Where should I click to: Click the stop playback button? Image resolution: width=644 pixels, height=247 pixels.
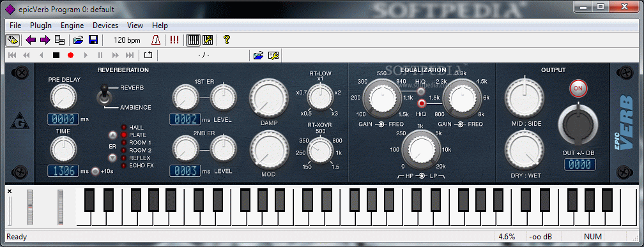pos(56,55)
